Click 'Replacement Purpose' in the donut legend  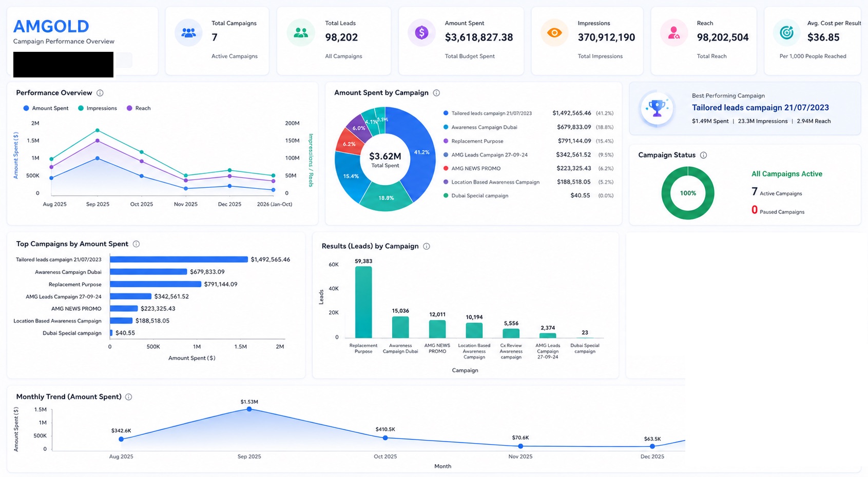pos(477,141)
